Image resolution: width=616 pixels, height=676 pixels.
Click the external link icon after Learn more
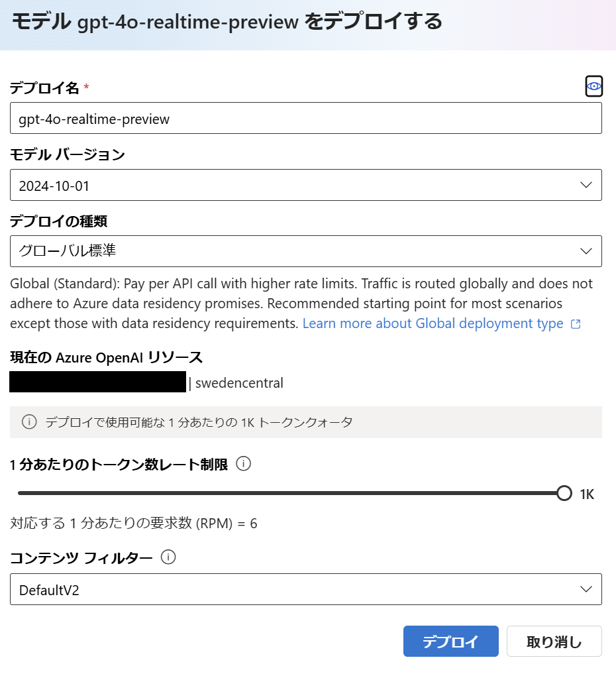(x=576, y=323)
